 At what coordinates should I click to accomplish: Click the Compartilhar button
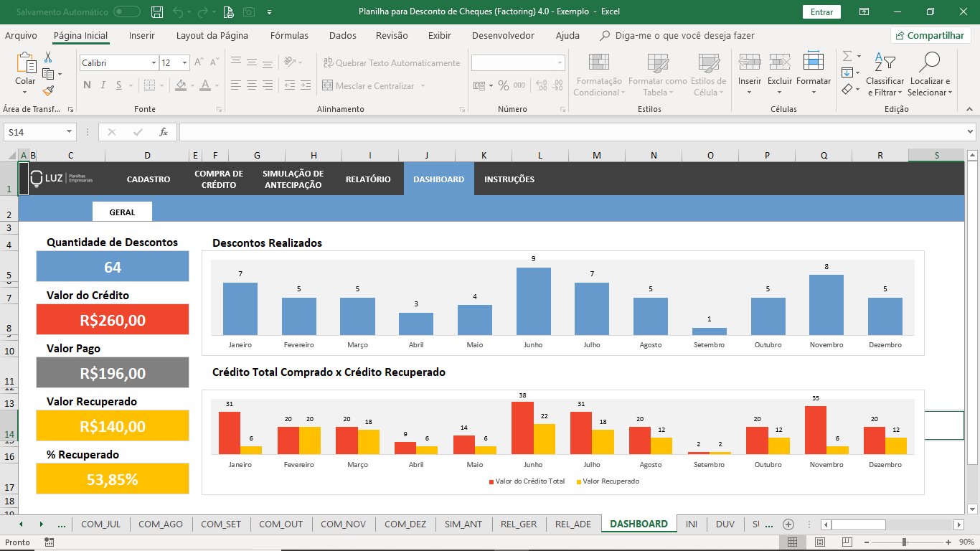pos(930,35)
